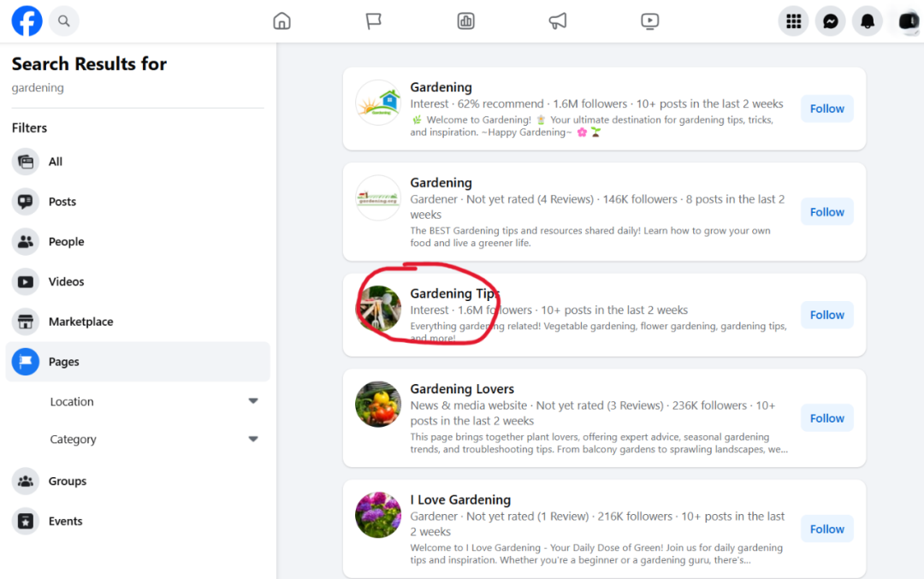Go to Home feed icon
The width and height of the screenshot is (924, 579).
coord(281,21)
